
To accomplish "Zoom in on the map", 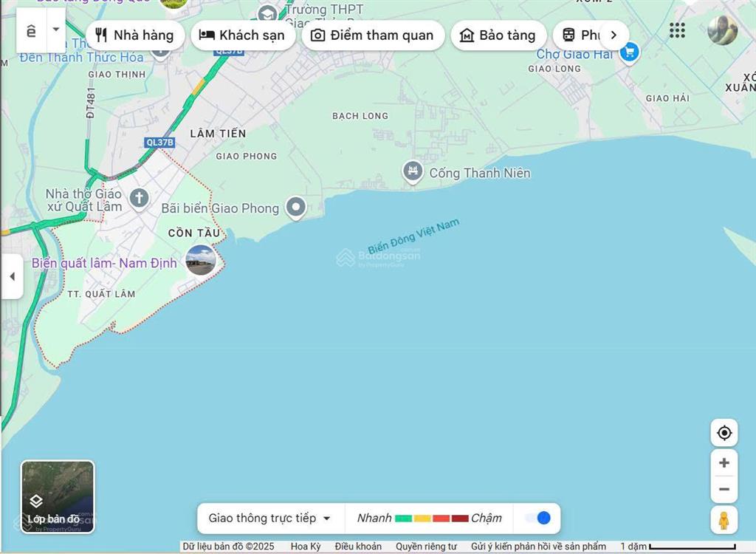I will tap(724, 463).
